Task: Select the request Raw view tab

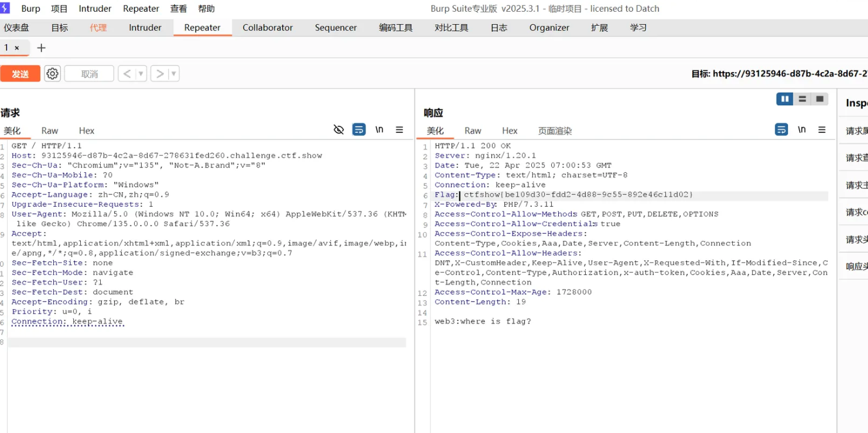Action: pos(50,131)
